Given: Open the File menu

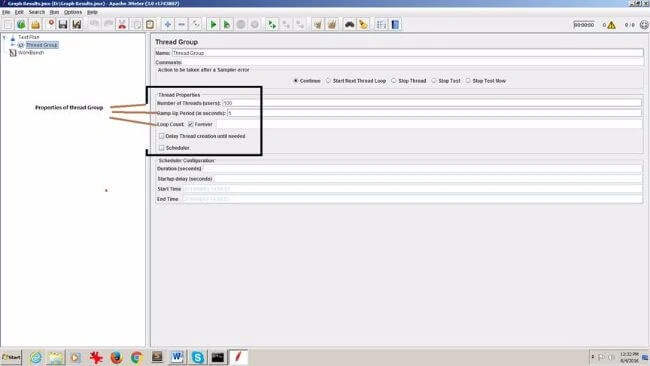Looking at the screenshot, I should click(x=6, y=12).
